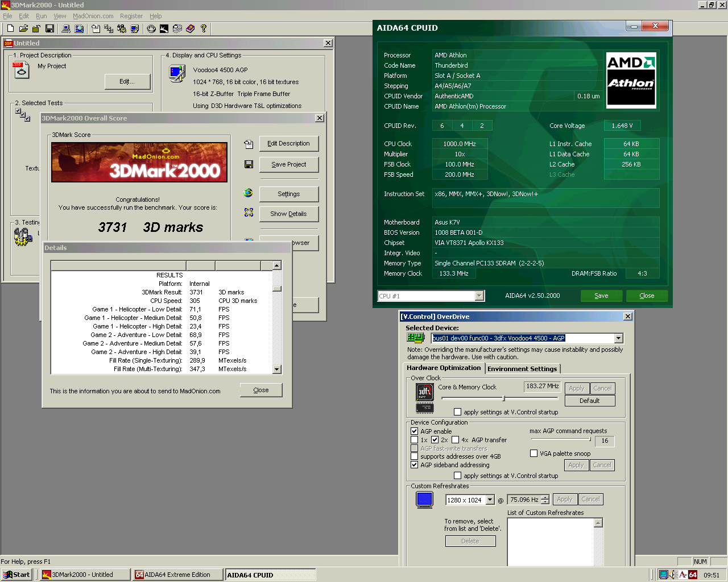Click the purple help book toolbar icon
The image size is (728, 582).
click(x=190, y=28)
